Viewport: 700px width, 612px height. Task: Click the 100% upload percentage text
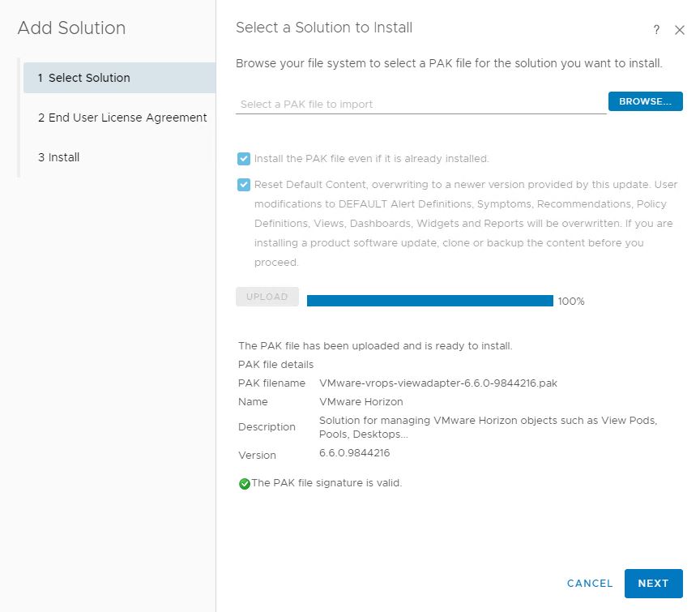(x=571, y=302)
